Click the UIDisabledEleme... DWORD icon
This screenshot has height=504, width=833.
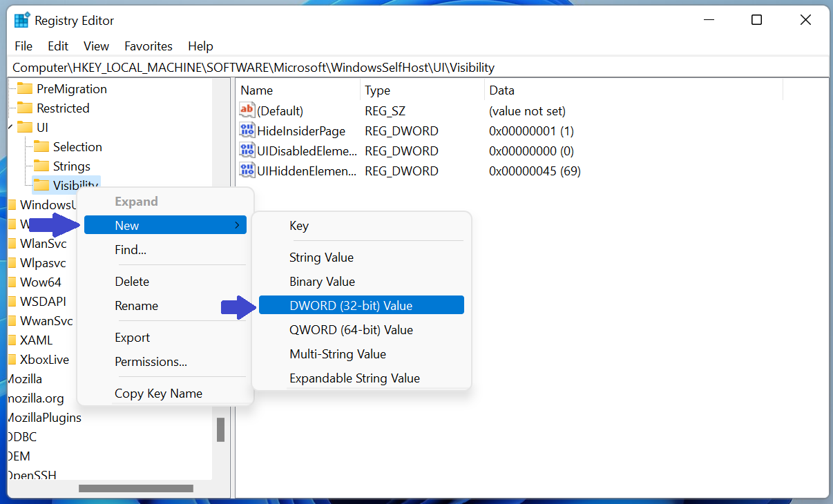(x=247, y=151)
